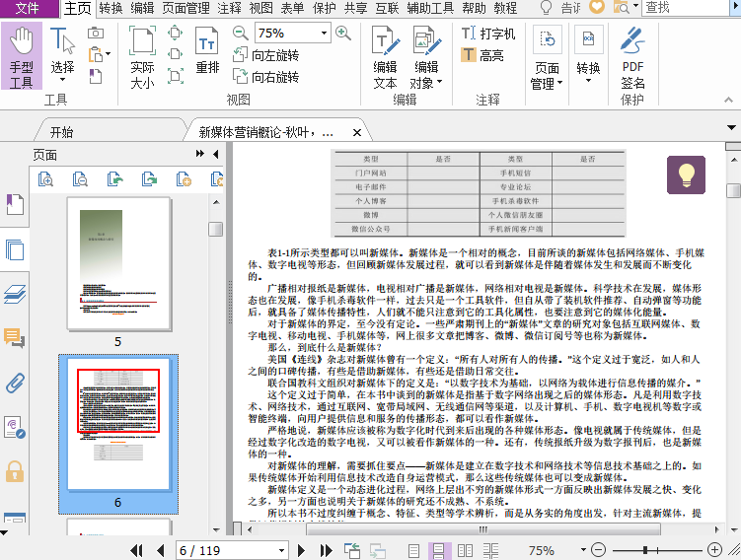
Task: Select the Typewriter tool
Action: (488, 34)
